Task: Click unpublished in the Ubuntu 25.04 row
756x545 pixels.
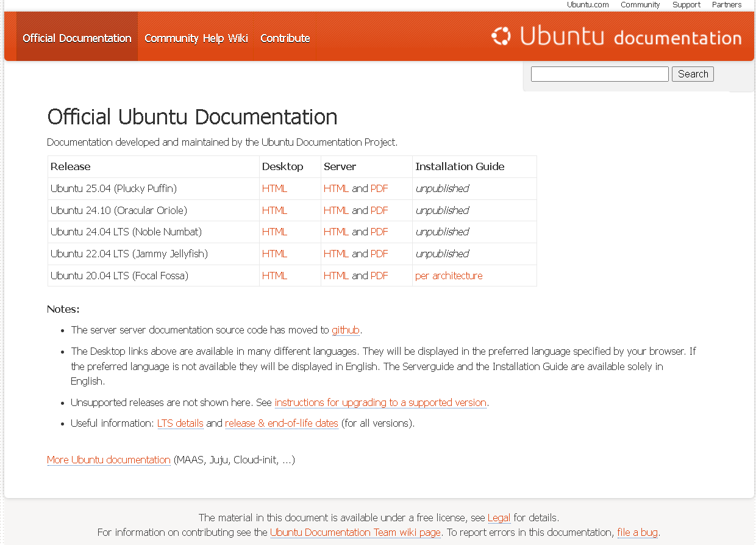Action: 442,188
